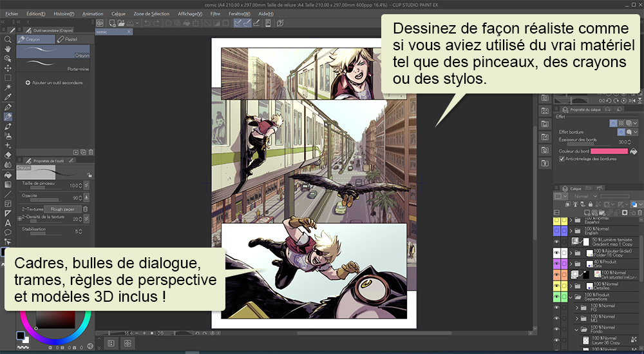
Task: Hide the Lumière tamisée Gradient map layer
Action: (x=557, y=241)
